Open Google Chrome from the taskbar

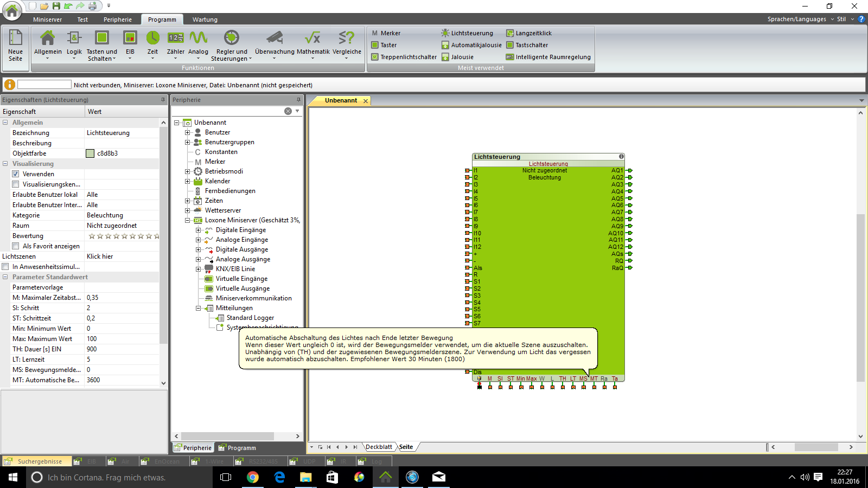pyautogui.click(x=252, y=477)
